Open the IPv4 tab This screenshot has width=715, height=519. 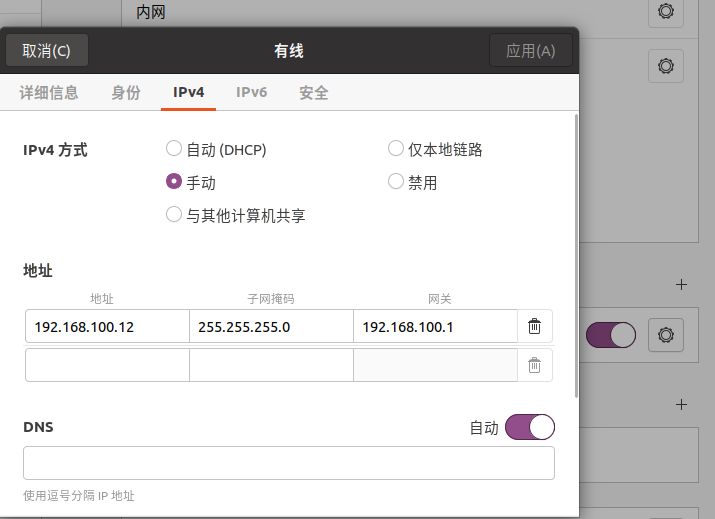click(188, 93)
